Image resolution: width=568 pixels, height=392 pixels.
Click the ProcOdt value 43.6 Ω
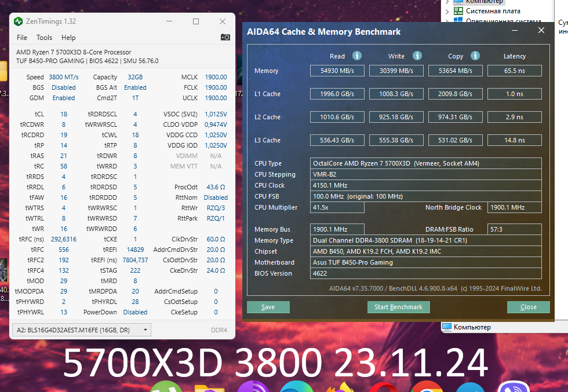(216, 187)
